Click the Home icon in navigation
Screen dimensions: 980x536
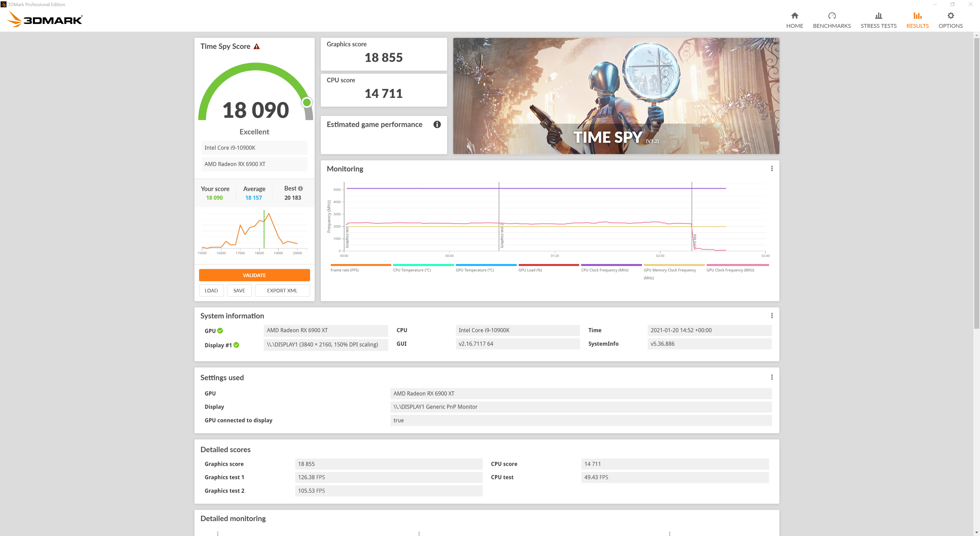[x=794, y=16]
